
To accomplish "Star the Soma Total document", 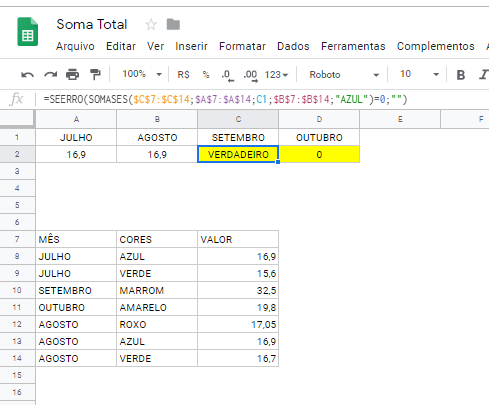I will click(x=151, y=24).
